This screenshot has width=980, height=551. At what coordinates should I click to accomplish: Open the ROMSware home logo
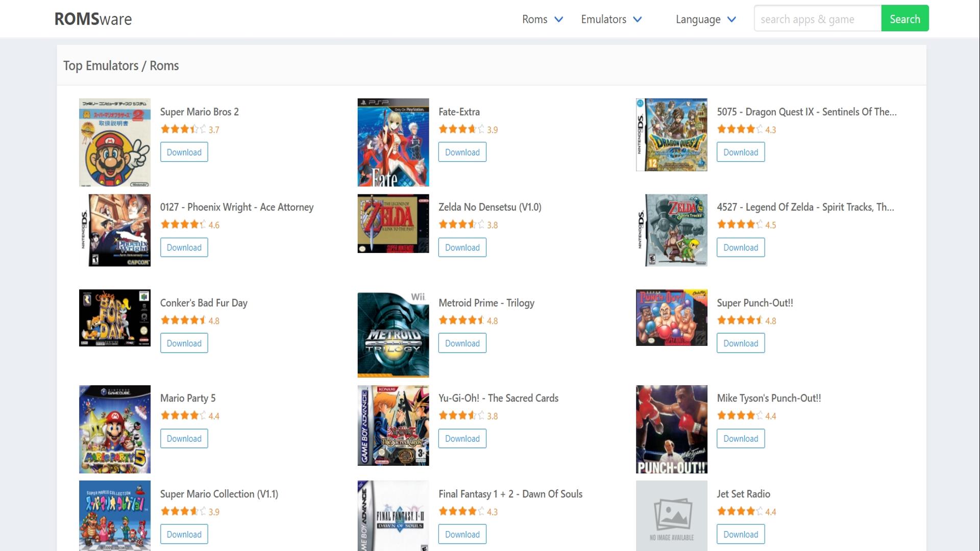coord(93,19)
